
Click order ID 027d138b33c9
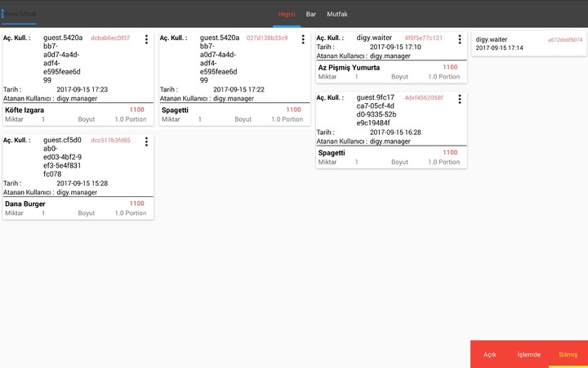point(267,38)
